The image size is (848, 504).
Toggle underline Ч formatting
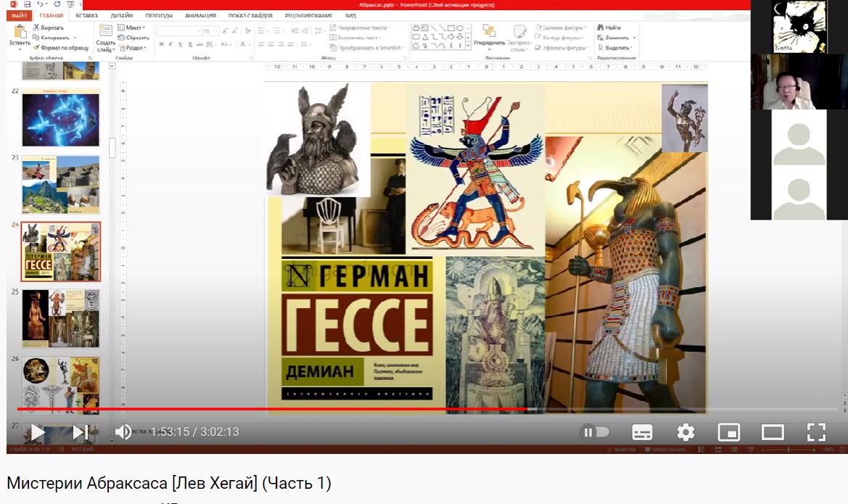pyautogui.click(x=180, y=44)
